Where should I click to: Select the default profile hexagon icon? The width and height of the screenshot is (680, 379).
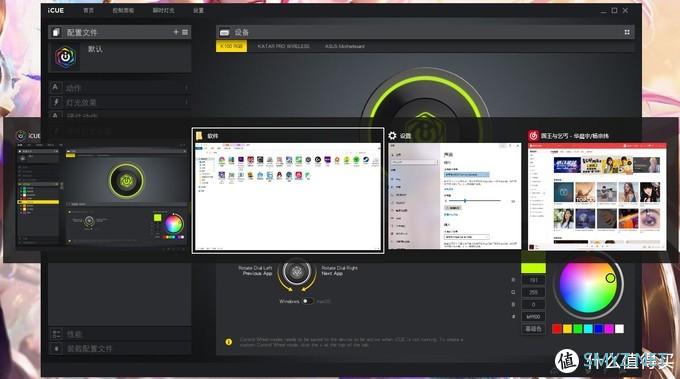65,57
